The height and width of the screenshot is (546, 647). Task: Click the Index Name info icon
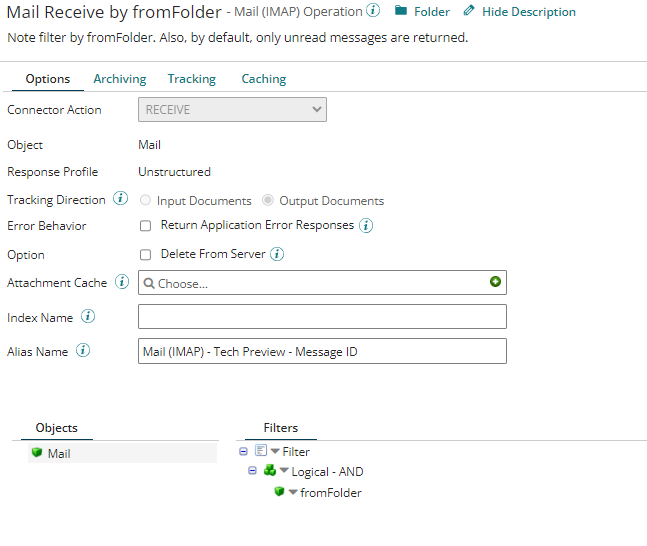tap(88, 317)
